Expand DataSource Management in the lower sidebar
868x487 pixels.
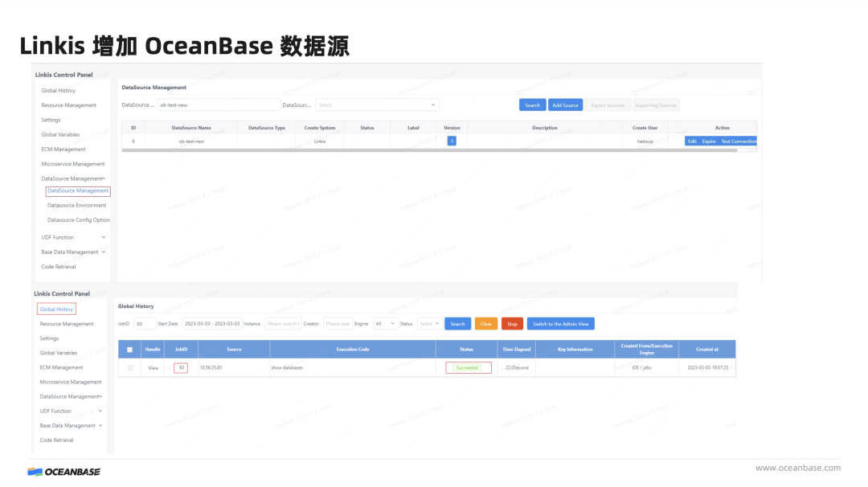(71, 397)
